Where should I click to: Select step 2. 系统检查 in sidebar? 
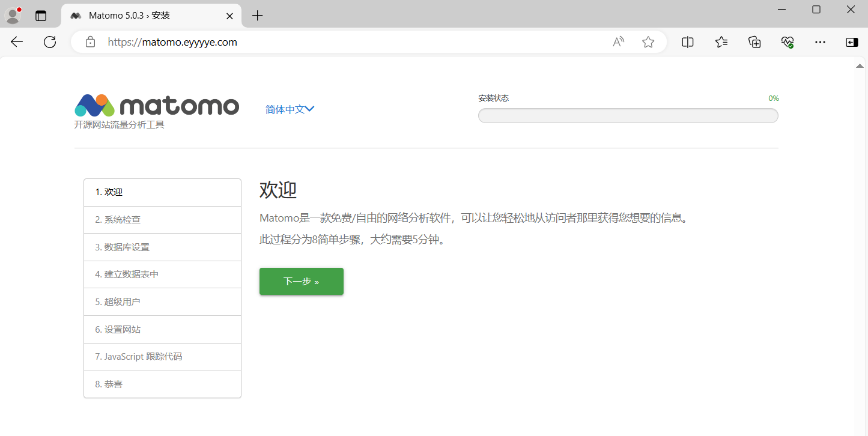[162, 220]
